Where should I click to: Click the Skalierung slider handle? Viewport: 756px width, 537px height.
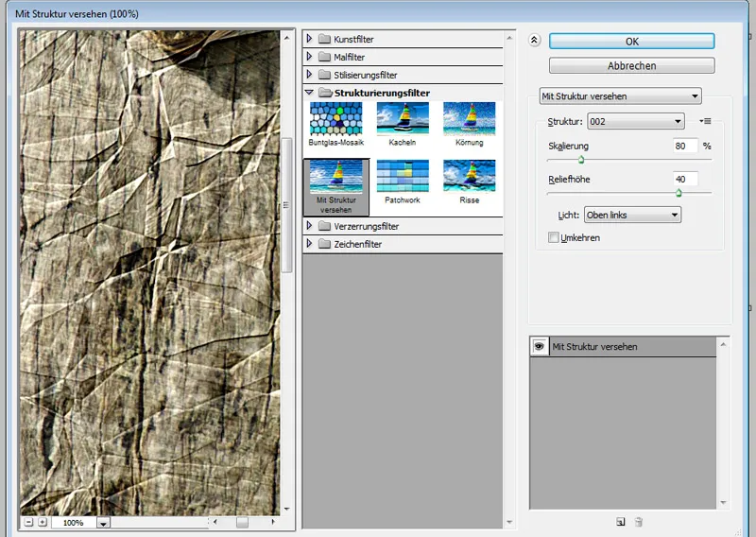click(x=581, y=160)
